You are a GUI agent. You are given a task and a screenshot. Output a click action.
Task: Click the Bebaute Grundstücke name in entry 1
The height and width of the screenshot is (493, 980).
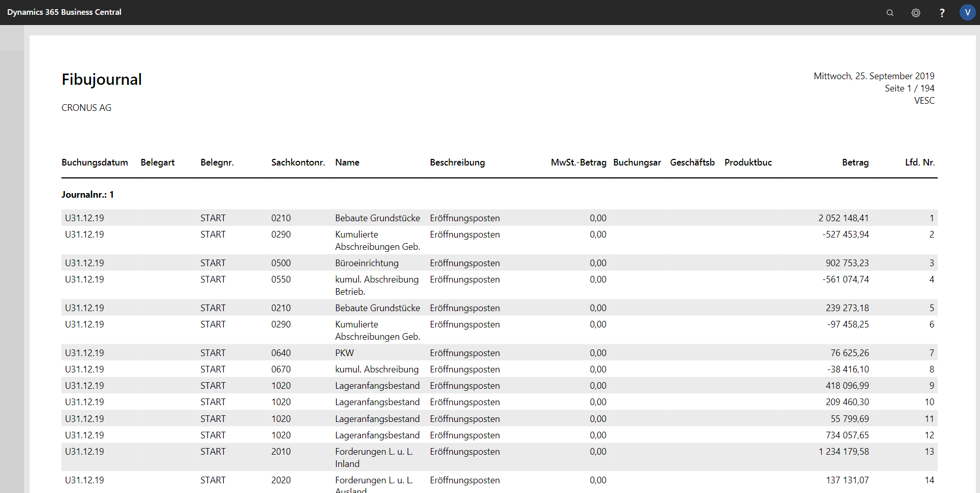(x=378, y=218)
